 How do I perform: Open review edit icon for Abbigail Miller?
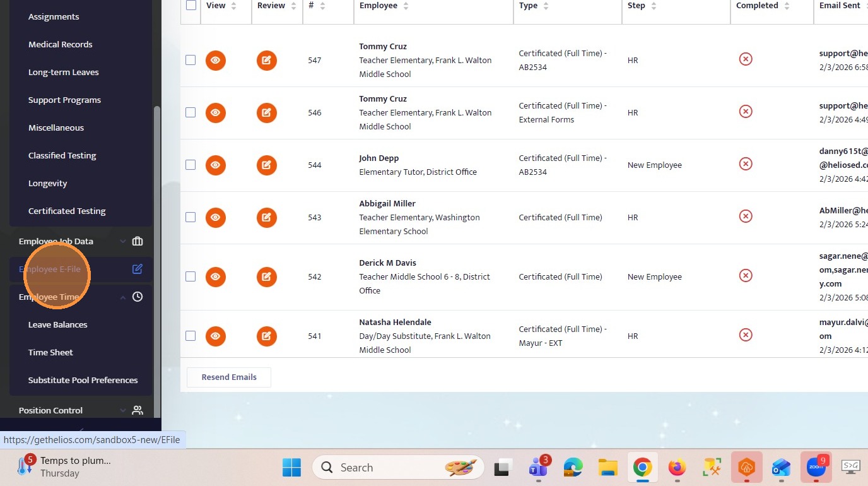coord(267,218)
